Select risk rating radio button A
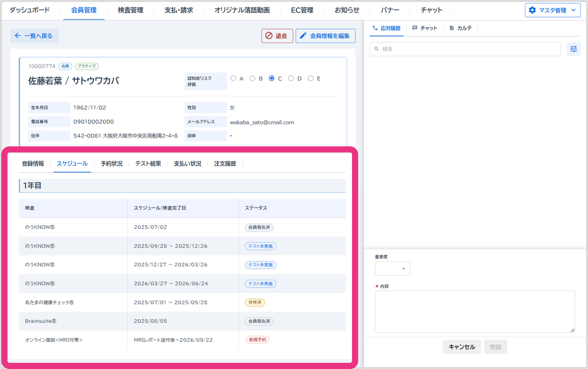The width and height of the screenshot is (588, 369). 233,78
